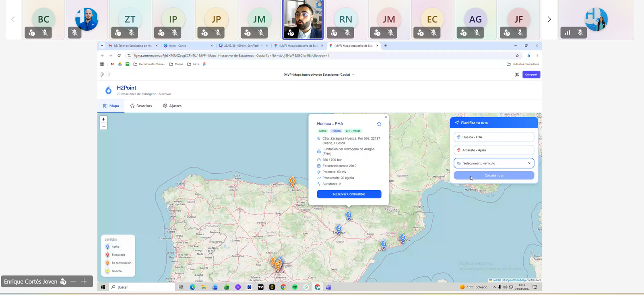Close the Huesca - FHA station popup
The image size is (644, 295).
[386, 117]
